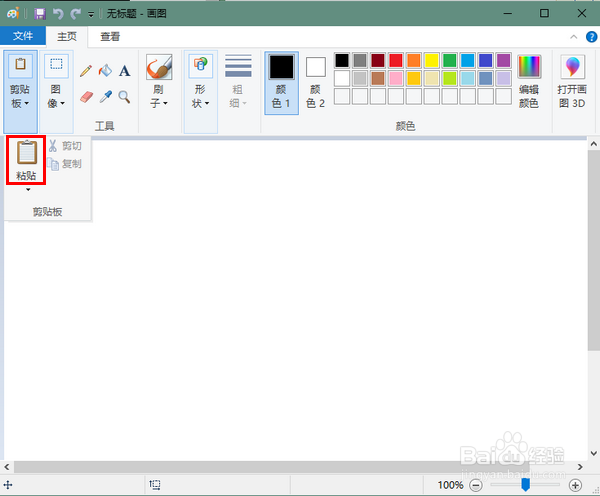Open the Customize Quick Access Toolbar arrow
This screenshot has height=496, width=600.
pyautogui.click(x=91, y=15)
